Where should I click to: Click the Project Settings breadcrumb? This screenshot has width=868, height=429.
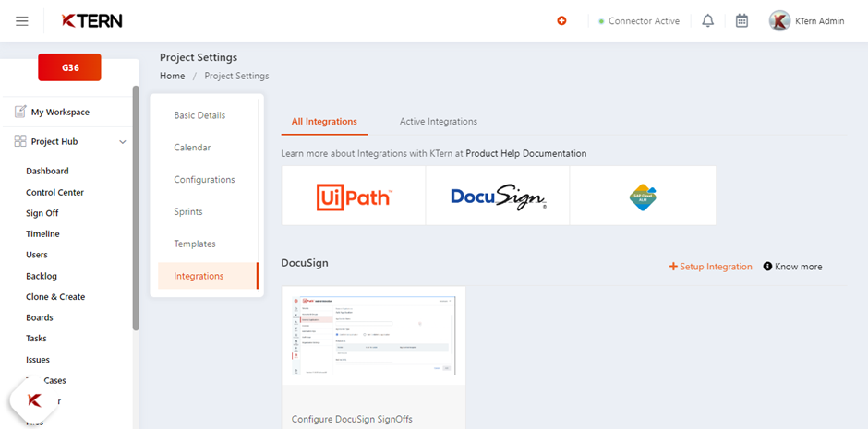tap(237, 76)
